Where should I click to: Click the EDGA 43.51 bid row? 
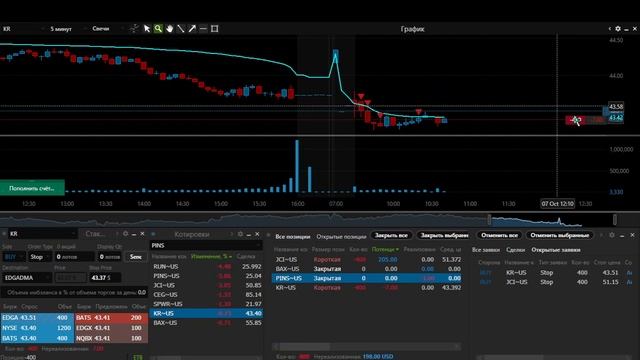(x=37, y=317)
